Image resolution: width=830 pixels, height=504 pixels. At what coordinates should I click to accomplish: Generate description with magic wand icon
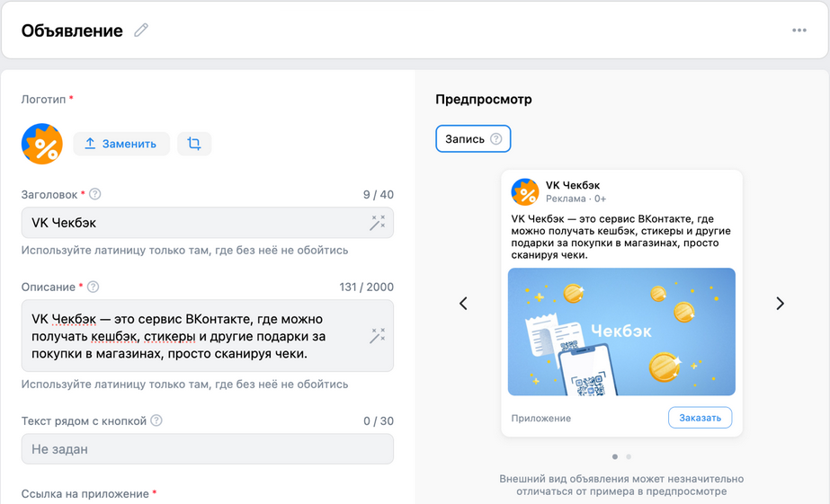378,335
